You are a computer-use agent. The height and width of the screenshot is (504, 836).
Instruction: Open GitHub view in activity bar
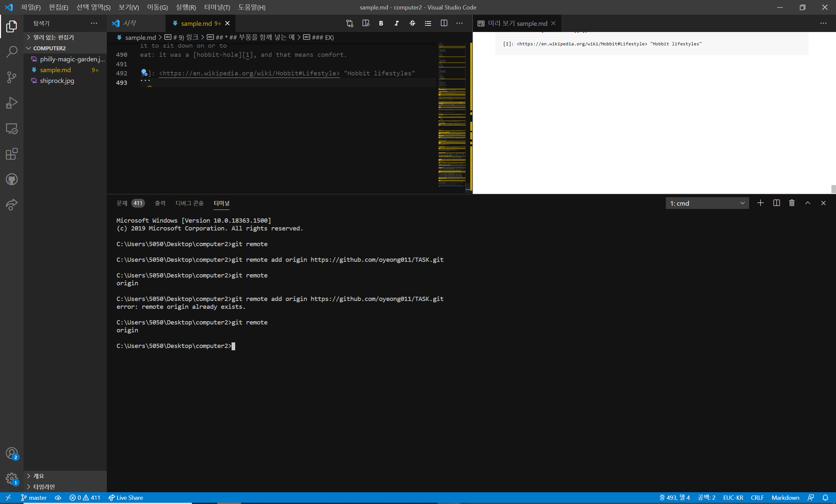(11, 180)
